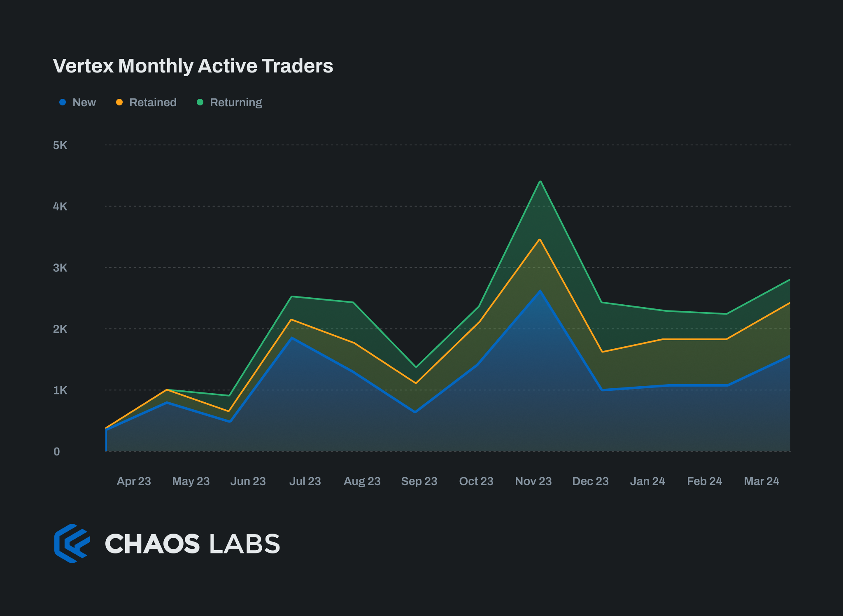The height and width of the screenshot is (616, 843).
Task: Click the blue New legend dot
Action: [63, 102]
